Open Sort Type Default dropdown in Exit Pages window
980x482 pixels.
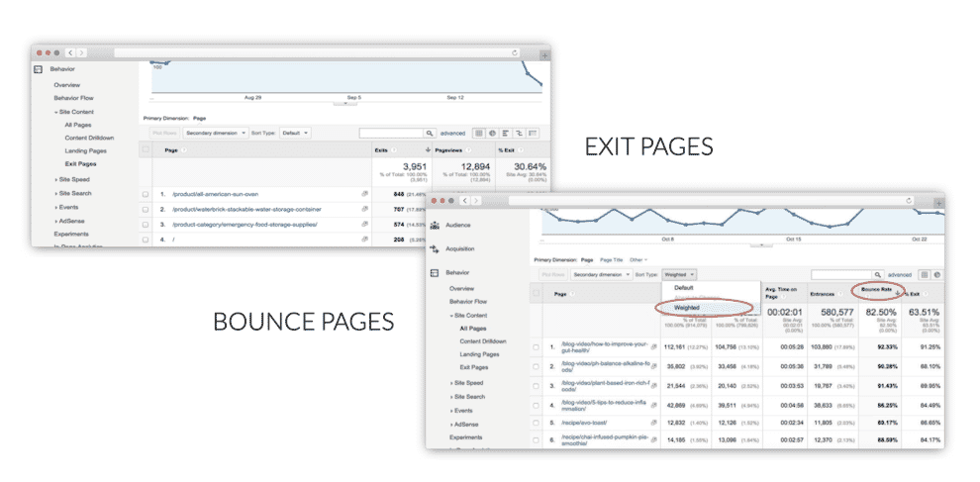[x=295, y=134]
